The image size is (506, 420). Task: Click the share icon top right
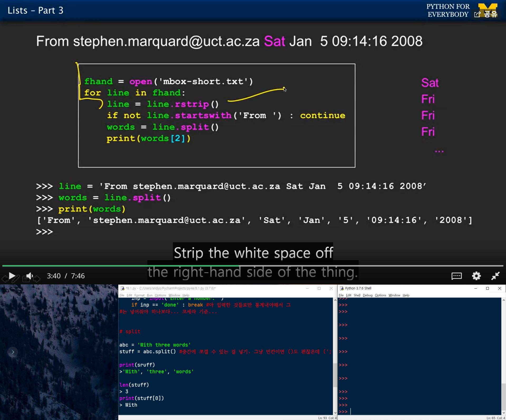477,14
